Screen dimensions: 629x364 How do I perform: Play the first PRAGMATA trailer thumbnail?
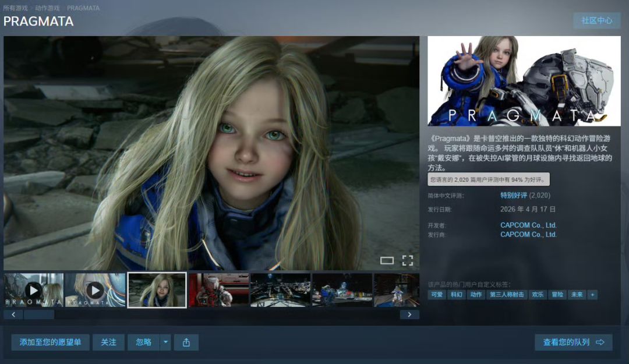[34, 290]
